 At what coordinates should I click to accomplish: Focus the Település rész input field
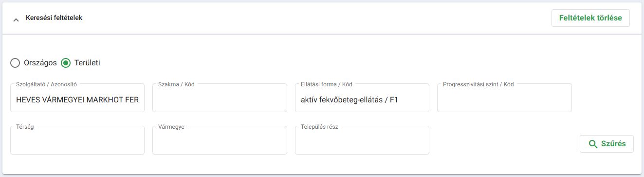[362, 140]
